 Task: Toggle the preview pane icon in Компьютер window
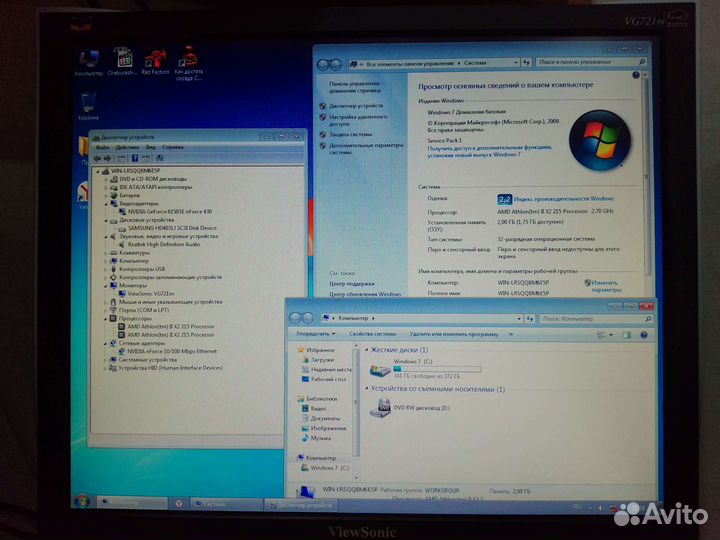627,335
